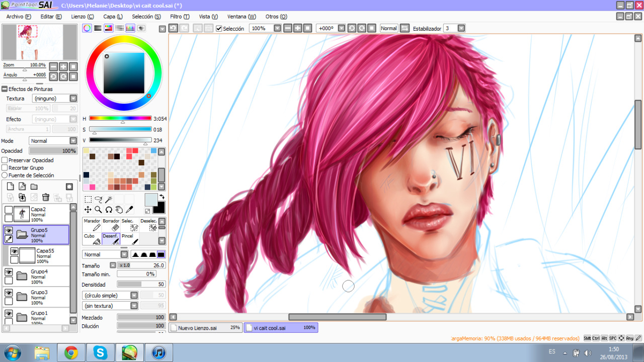The width and height of the screenshot is (644, 362).
Task: Show the Capa2 layer visibility box
Action: click(9, 210)
